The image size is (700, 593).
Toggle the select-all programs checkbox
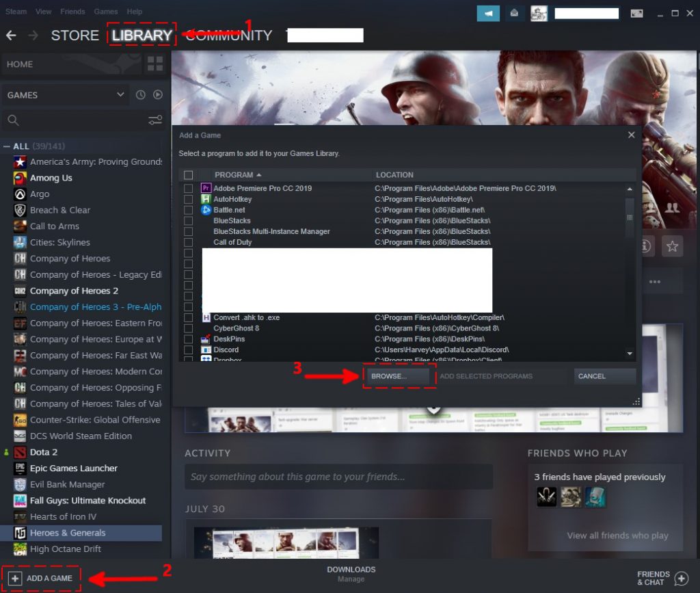189,175
